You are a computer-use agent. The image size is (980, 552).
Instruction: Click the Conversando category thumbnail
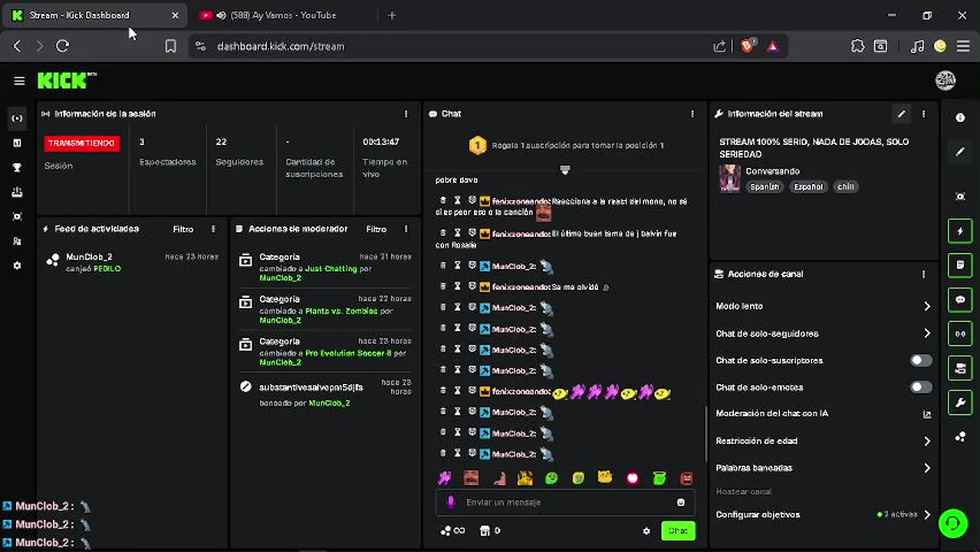point(729,178)
